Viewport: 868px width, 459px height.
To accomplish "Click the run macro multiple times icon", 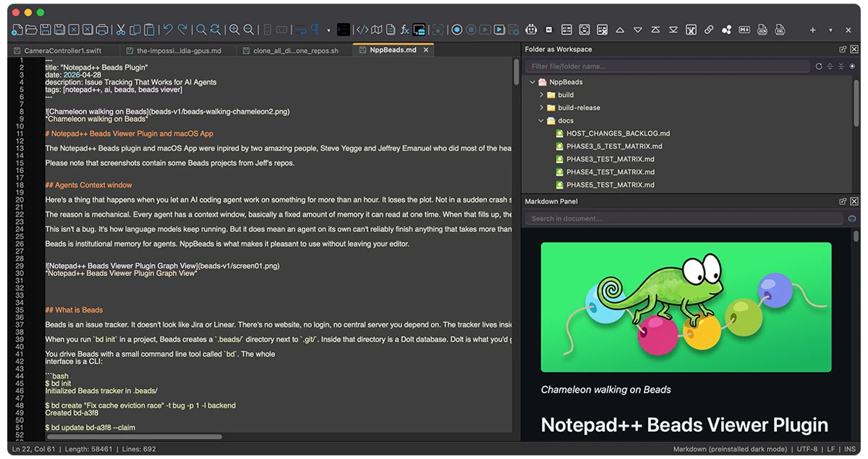I will [499, 30].
